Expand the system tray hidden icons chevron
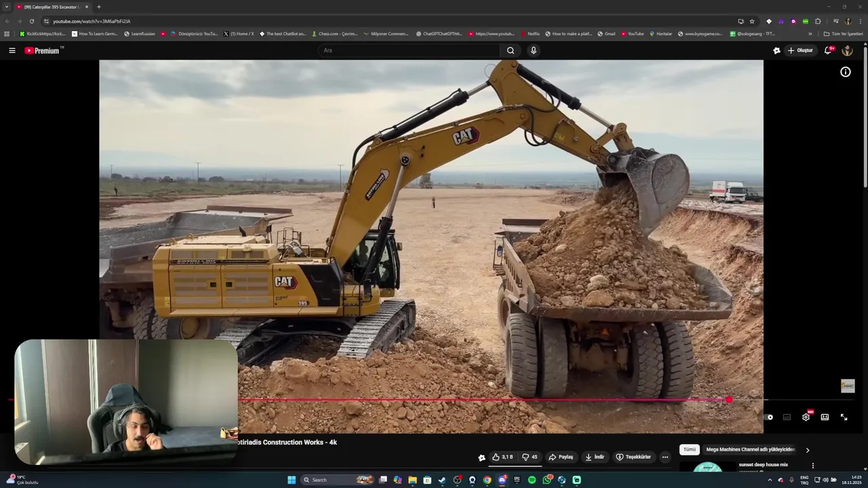The height and width of the screenshot is (488, 868). click(770, 480)
